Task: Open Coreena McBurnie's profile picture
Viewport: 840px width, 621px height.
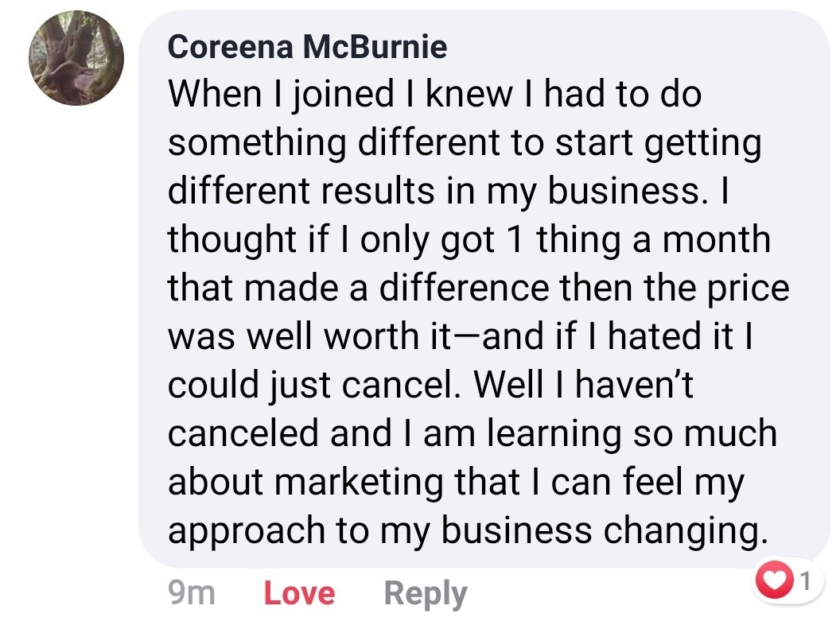Action: (x=76, y=59)
